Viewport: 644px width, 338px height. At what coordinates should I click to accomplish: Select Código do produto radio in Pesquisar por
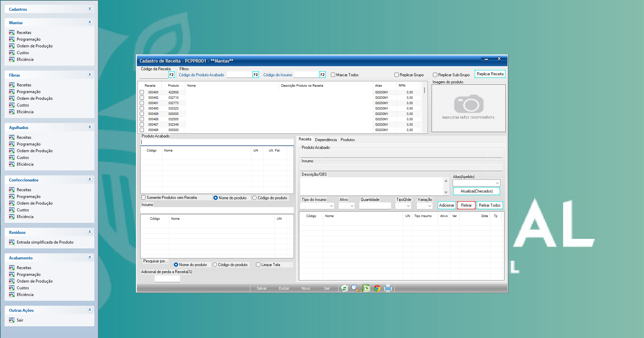click(x=215, y=265)
